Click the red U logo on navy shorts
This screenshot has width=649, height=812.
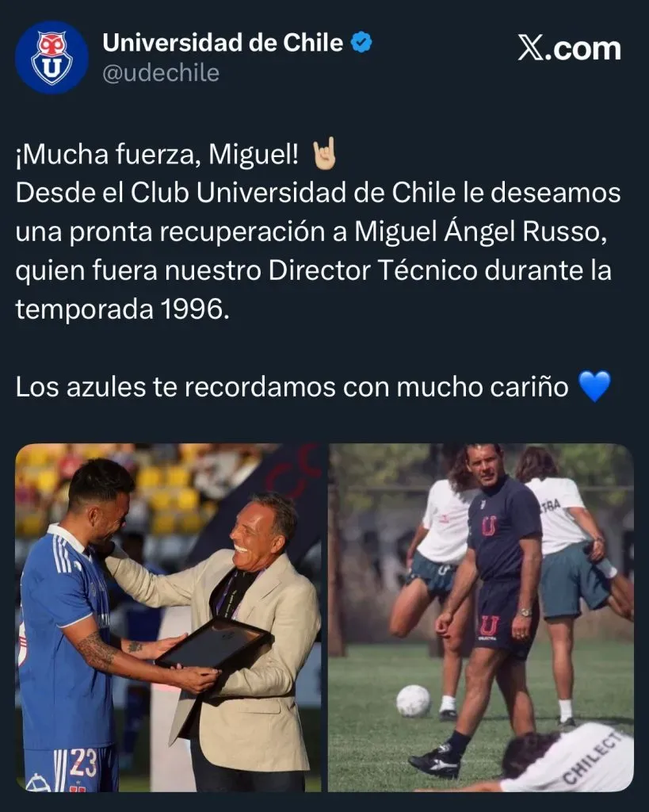pos(487,626)
